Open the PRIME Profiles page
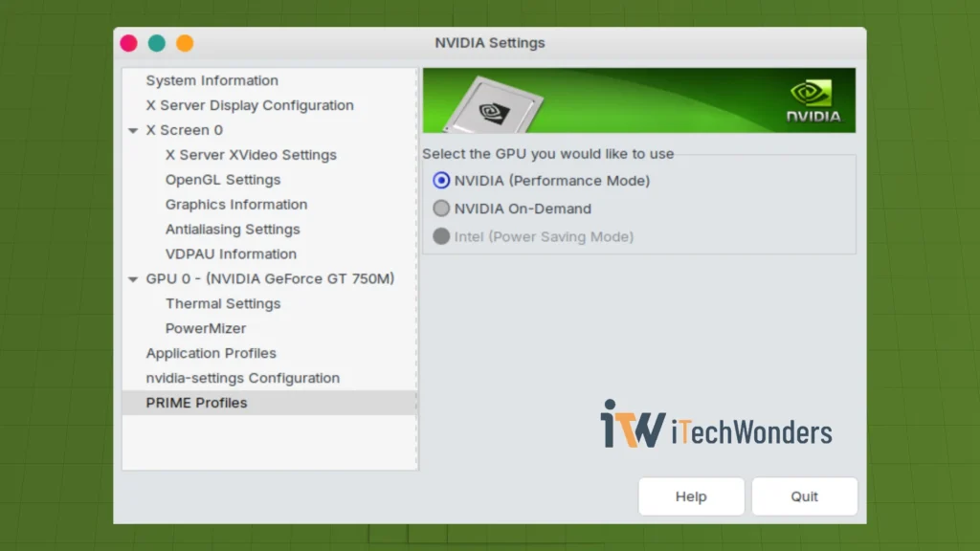 point(197,403)
